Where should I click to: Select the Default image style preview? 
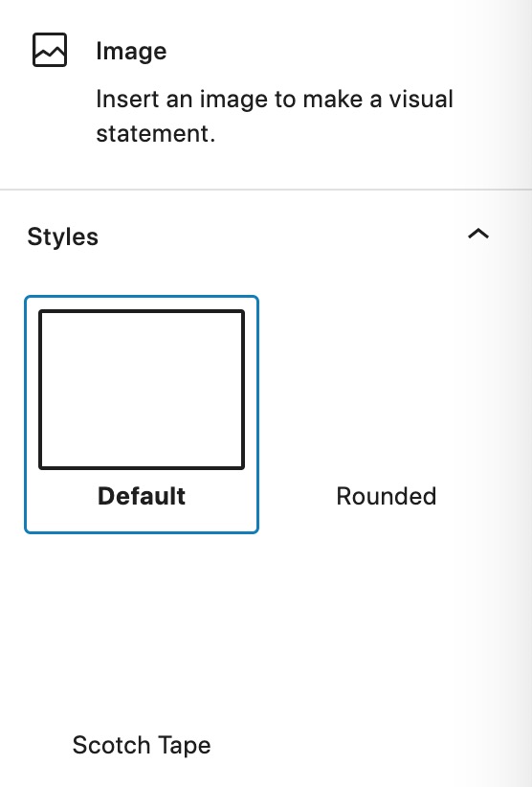pyautogui.click(x=142, y=390)
